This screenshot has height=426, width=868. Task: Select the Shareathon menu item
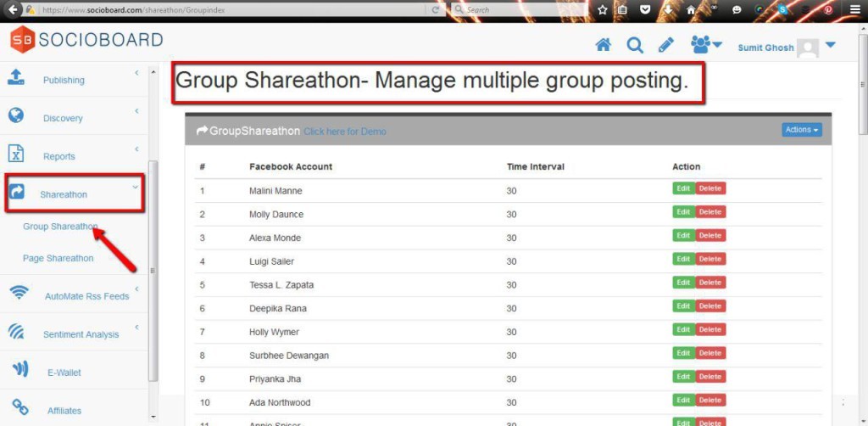click(63, 195)
